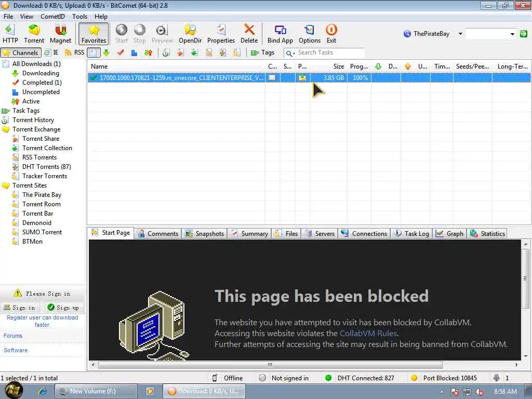The image size is (532, 399).
Task: Click the Bind App icon
Action: 280,34
